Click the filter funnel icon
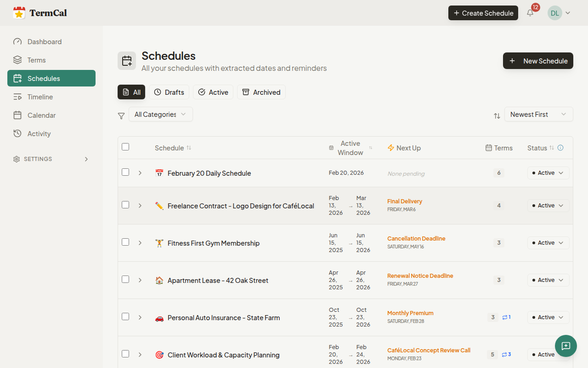588x368 pixels. coord(121,116)
